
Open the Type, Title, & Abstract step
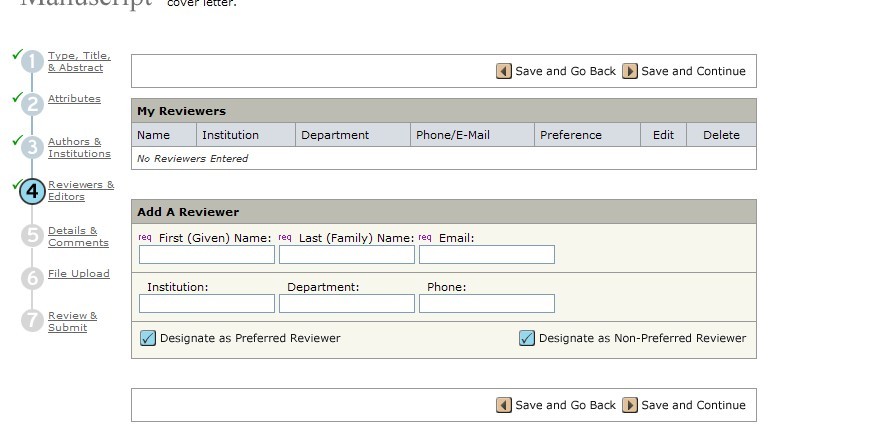pos(79,62)
